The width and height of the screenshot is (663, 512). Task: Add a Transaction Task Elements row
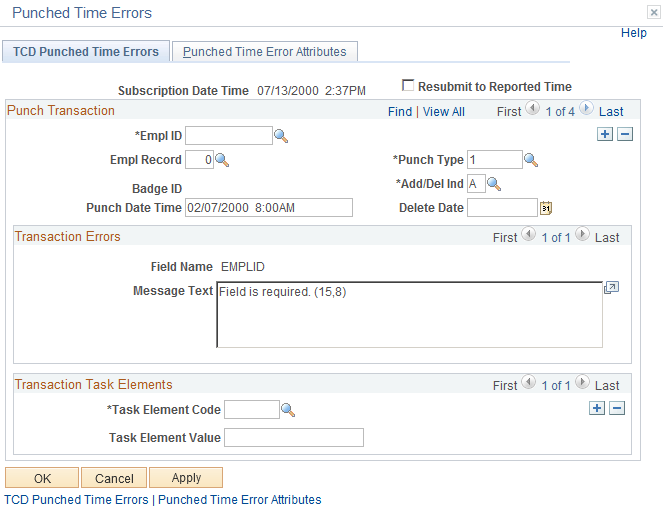pyautogui.click(x=597, y=408)
